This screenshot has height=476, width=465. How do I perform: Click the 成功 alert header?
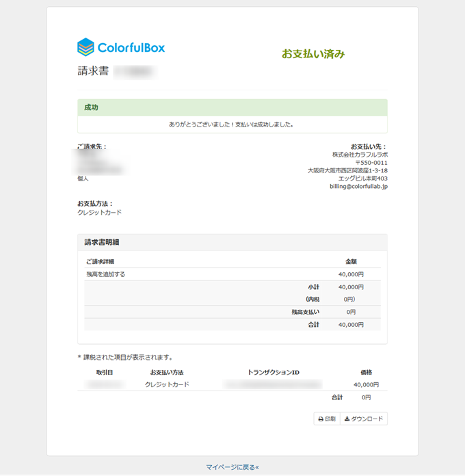(232, 107)
